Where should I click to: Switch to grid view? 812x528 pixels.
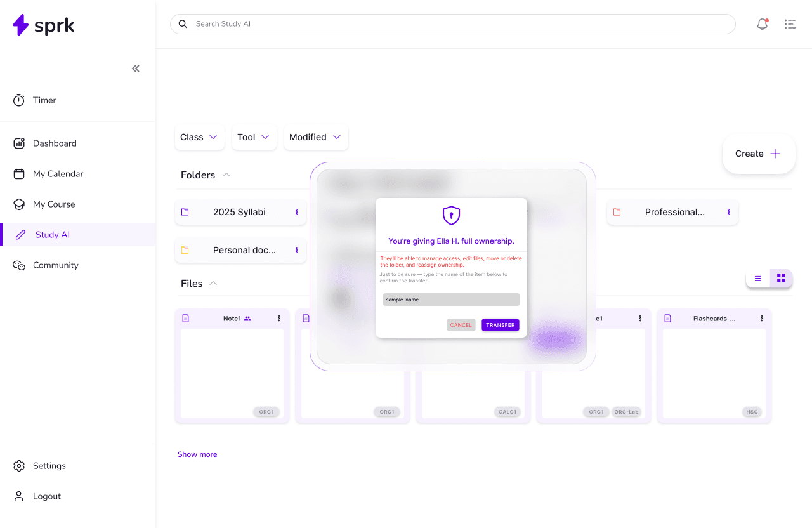[x=781, y=278]
